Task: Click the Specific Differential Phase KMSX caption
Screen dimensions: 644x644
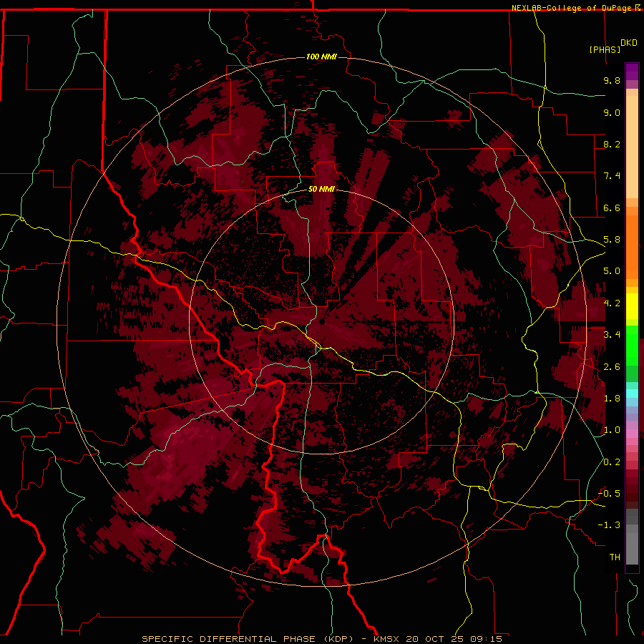Action: [x=322, y=639]
